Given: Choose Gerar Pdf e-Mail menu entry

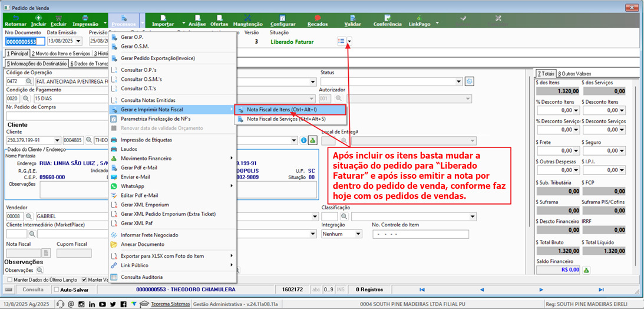Looking at the screenshot, I should point(173,167).
